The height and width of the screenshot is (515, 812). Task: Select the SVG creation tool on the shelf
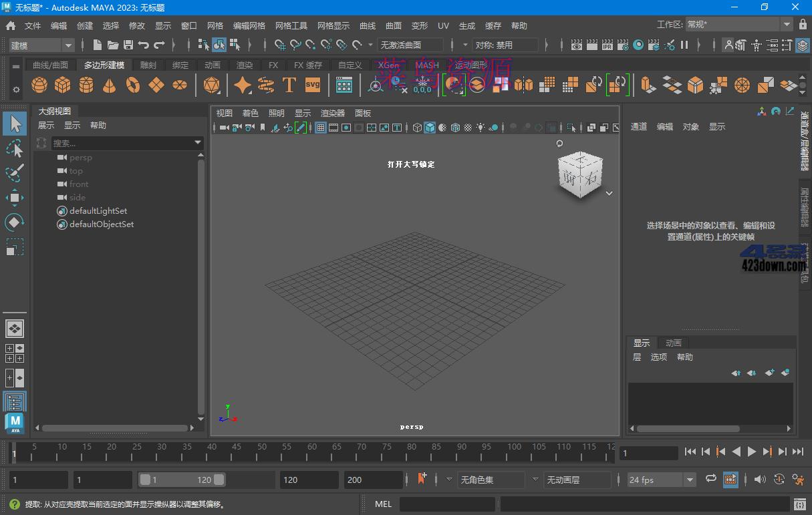[x=312, y=84]
